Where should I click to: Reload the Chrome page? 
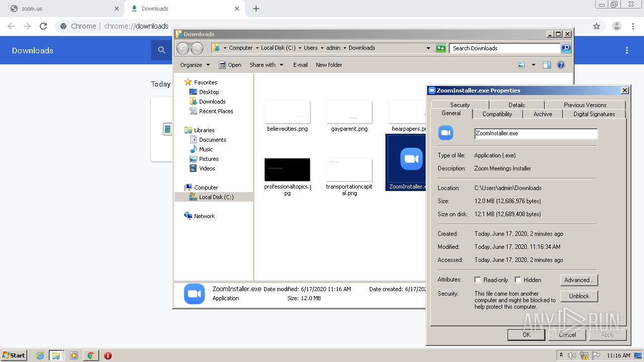coord(43,26)
